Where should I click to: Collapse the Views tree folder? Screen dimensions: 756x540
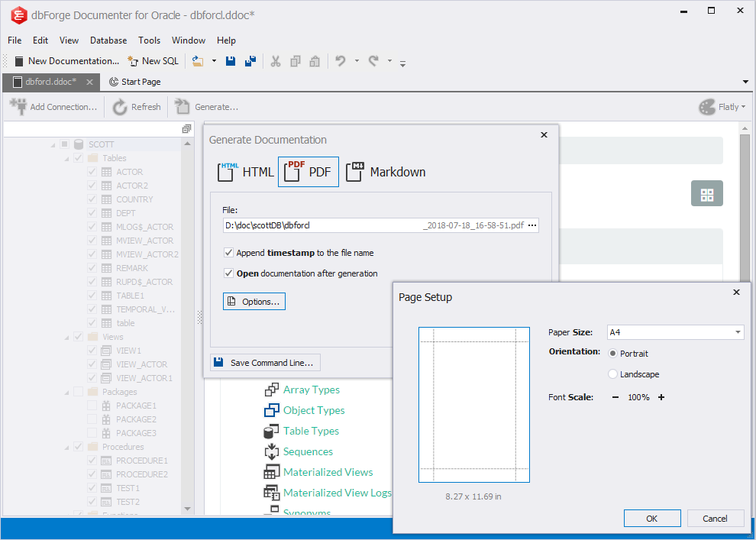[x=67, y=338]
